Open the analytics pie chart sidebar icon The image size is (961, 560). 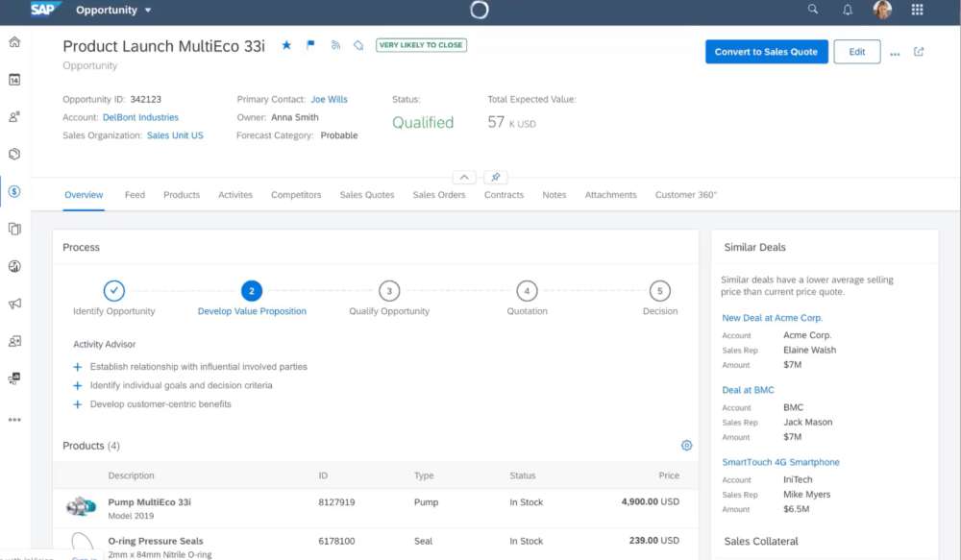(14, 266)
